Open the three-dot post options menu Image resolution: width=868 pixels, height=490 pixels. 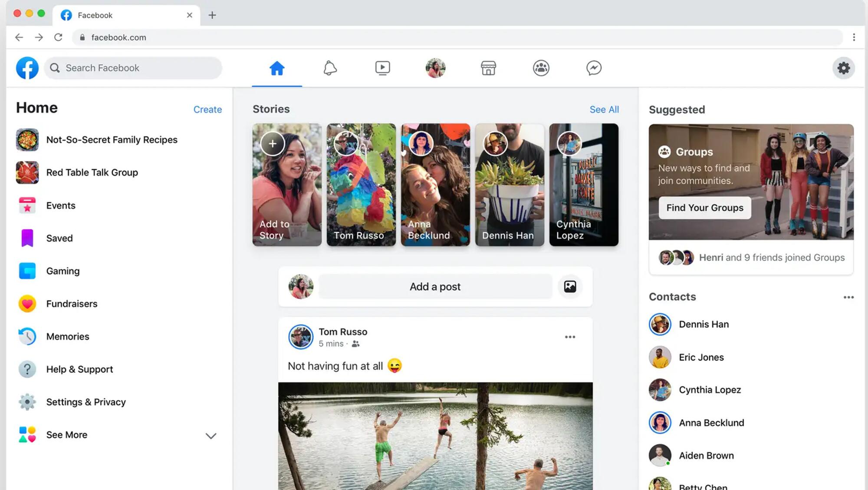[x=569, y=337]
